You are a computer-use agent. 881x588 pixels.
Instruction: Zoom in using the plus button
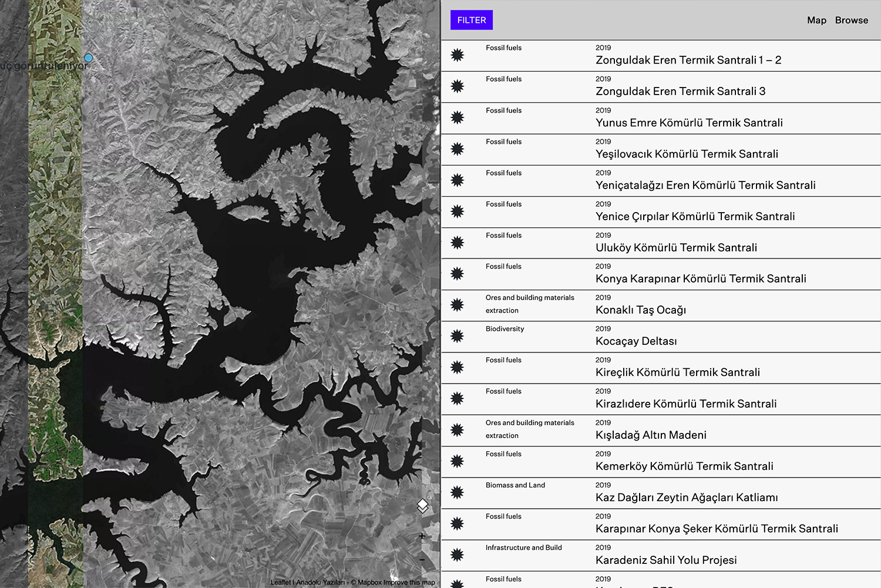pyautogui.click(x=422, y=536)
